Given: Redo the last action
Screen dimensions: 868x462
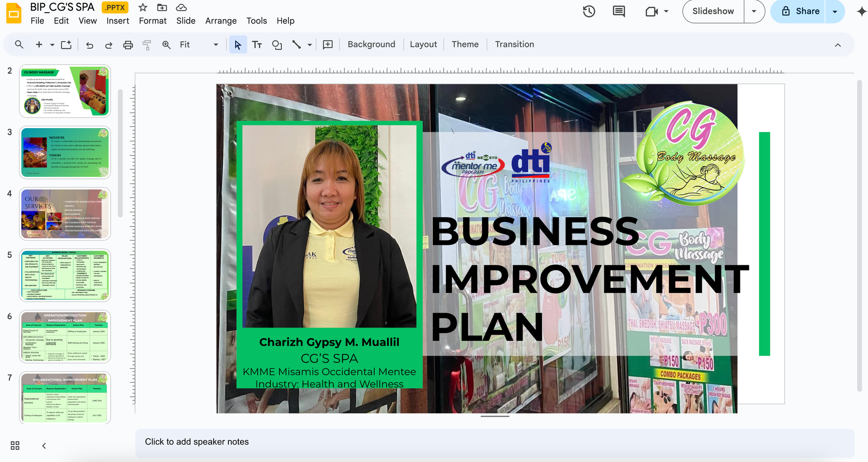Looking at the screenshot, I should click(108, 45).
